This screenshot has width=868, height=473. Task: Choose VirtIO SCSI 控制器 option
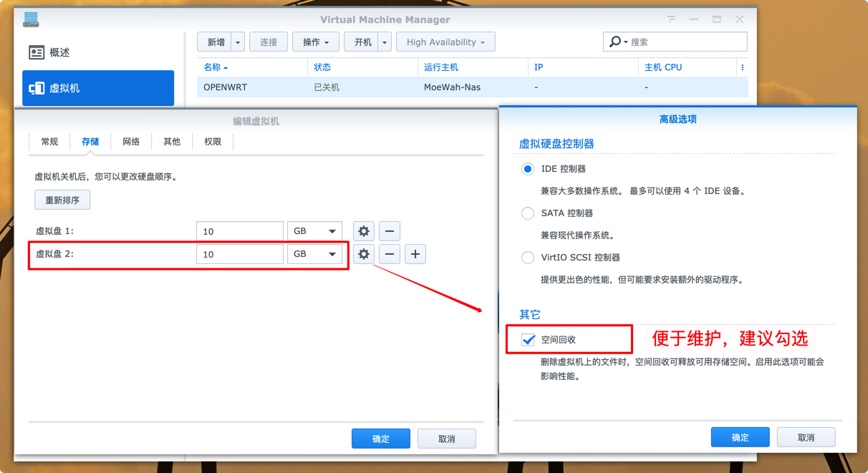(528, 258)
